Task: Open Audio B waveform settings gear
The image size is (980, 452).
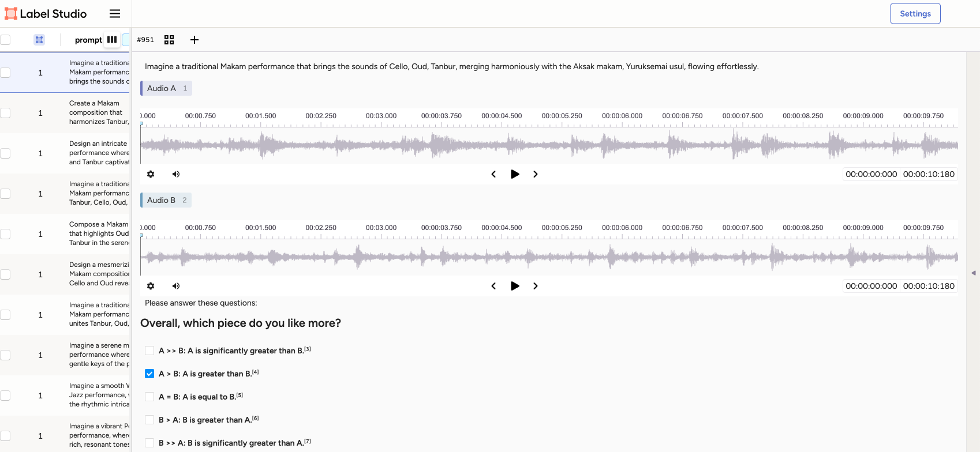Action: 151,286
